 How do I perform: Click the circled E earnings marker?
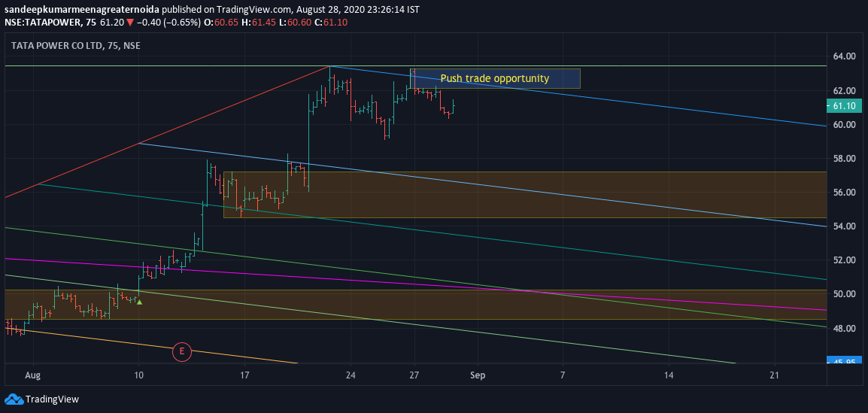point(181,351)
